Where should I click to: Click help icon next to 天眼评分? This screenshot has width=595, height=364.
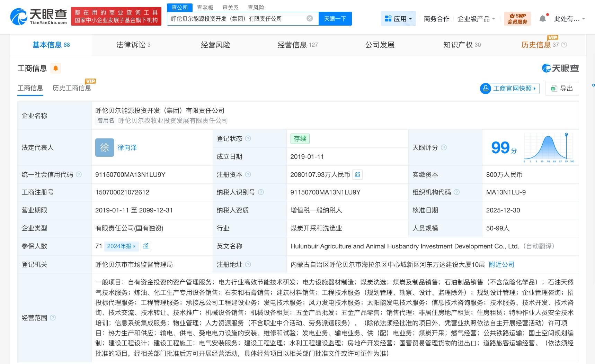pyautogui.click(x=444, y=148)
